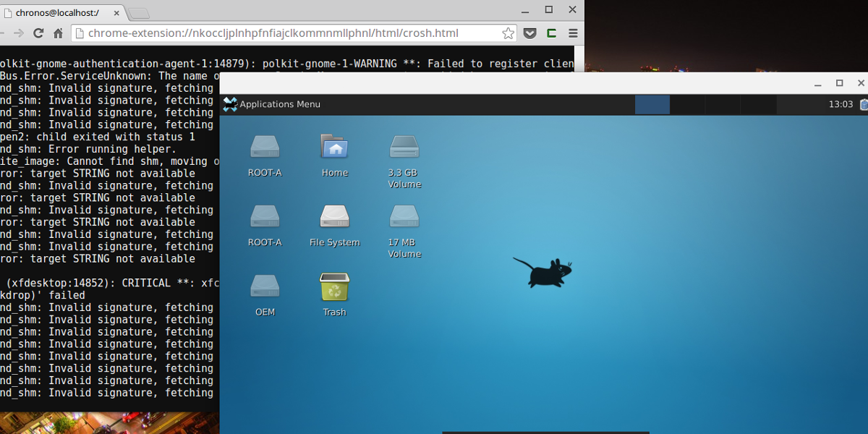Open the Chrome hamburger menu
The width and height of the screenshot is (868, 434).
pyautogui.click(x=573, y=33)
